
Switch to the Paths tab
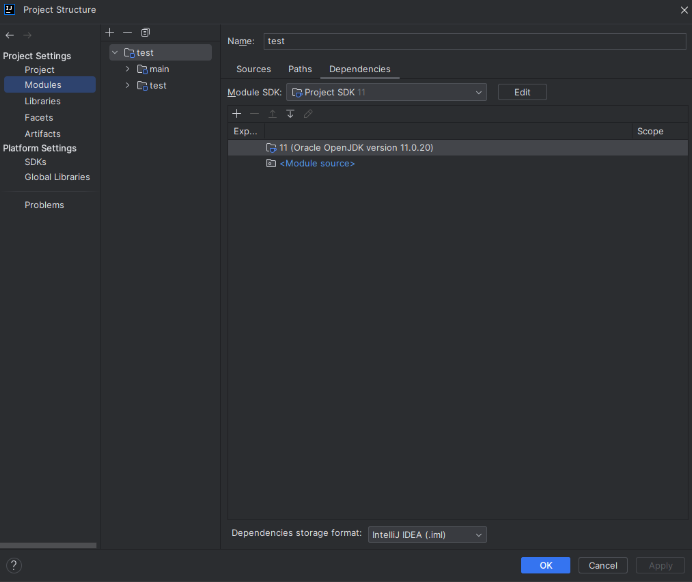300,69
